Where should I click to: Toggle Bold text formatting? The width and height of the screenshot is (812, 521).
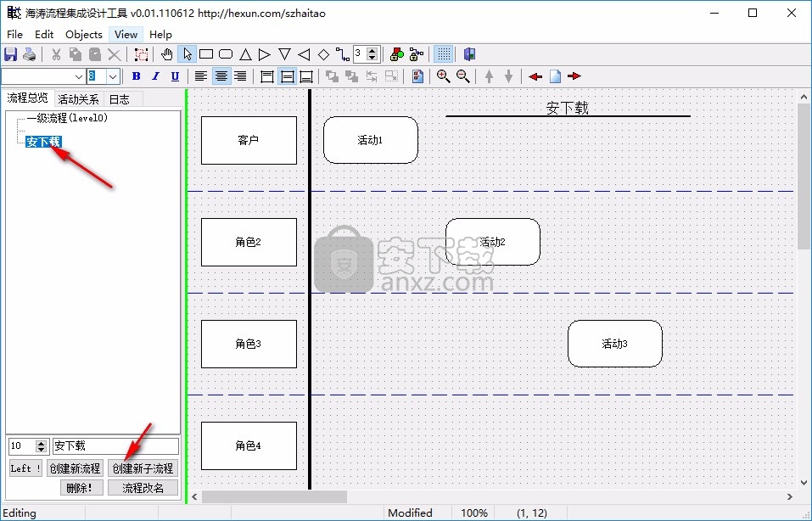[x=137, y=76]
